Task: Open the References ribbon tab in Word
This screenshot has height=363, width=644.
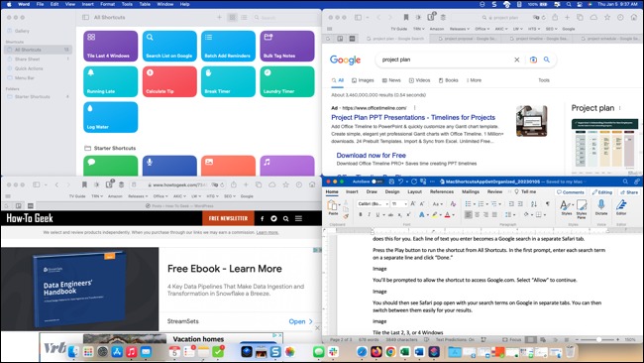Action: 442,191
